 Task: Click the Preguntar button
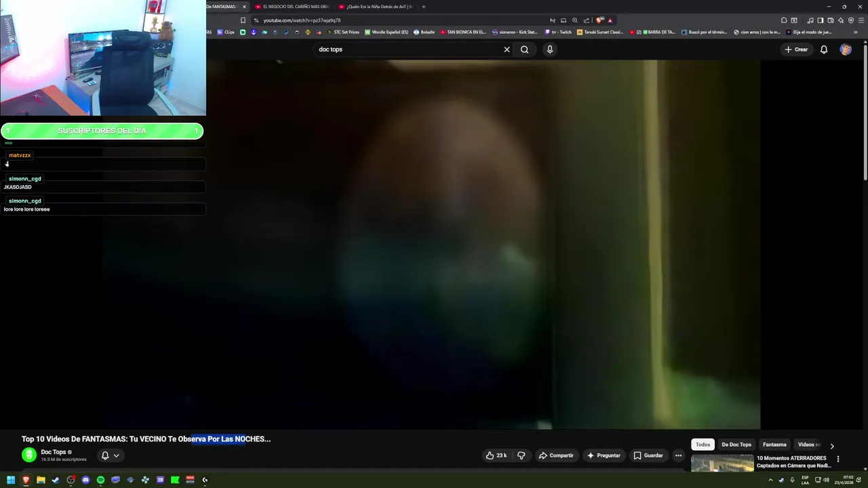tap(604, 455)
